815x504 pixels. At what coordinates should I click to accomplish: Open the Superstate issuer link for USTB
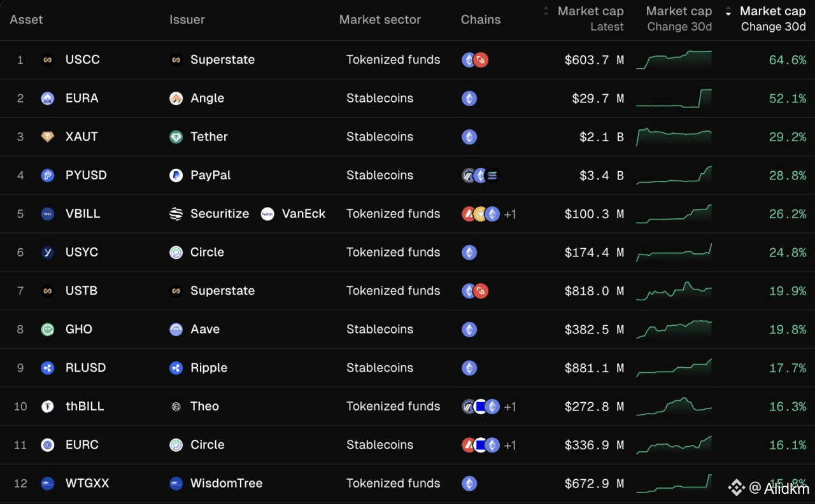click(222, 291)
